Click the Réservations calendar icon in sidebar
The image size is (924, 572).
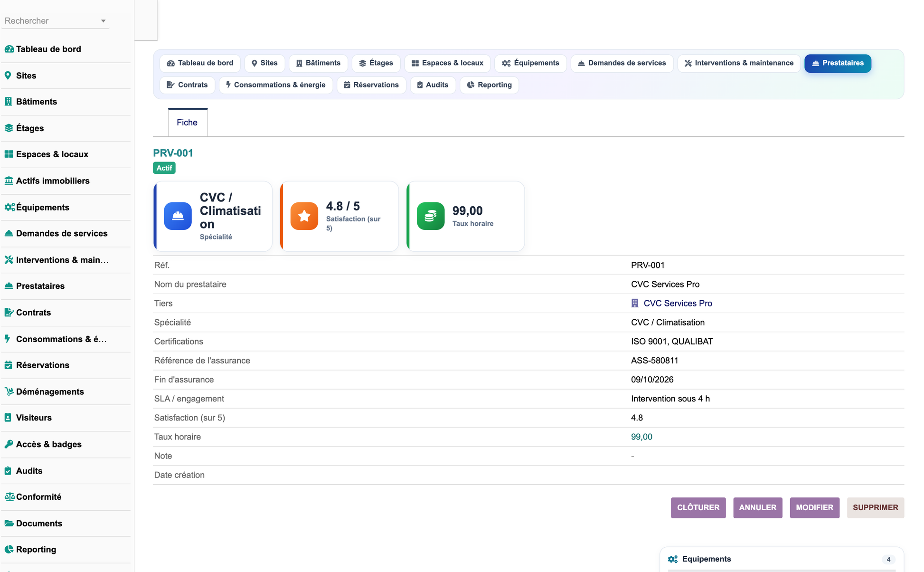click(x=9, y=365)
